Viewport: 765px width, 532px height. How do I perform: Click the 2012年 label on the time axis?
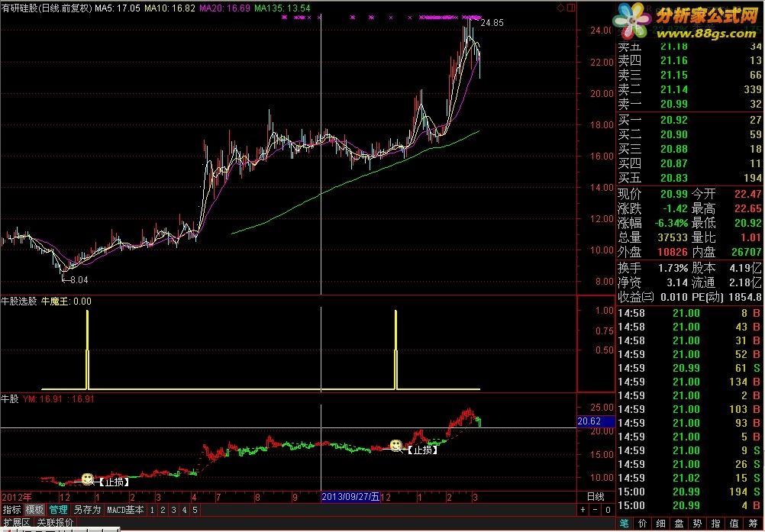click(17, 497)
